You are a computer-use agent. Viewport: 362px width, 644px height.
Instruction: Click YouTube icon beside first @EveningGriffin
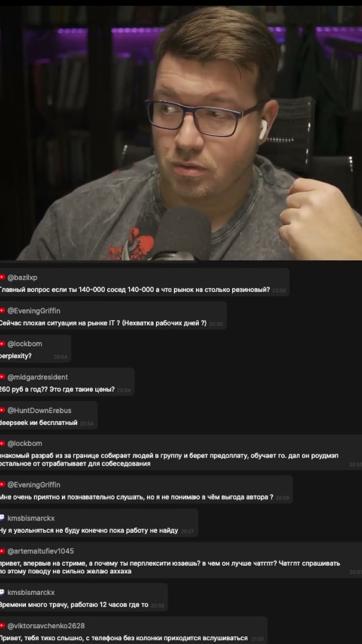pos(2,310)
